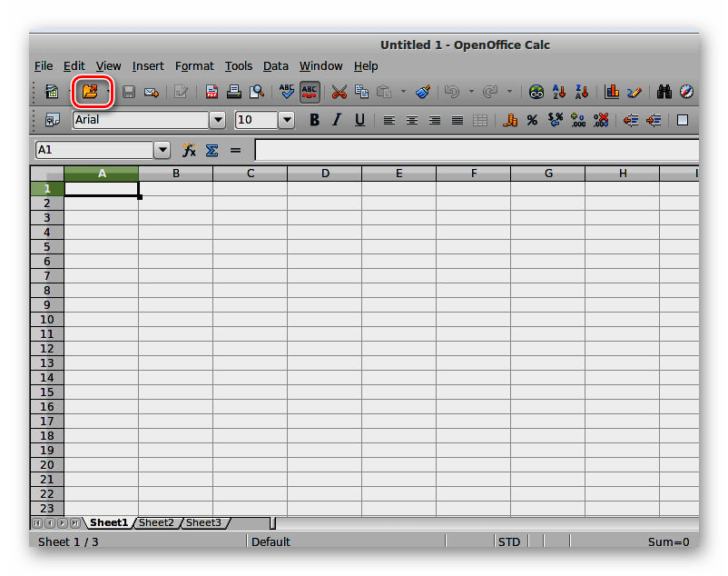Open the View menu

(109, 66)
